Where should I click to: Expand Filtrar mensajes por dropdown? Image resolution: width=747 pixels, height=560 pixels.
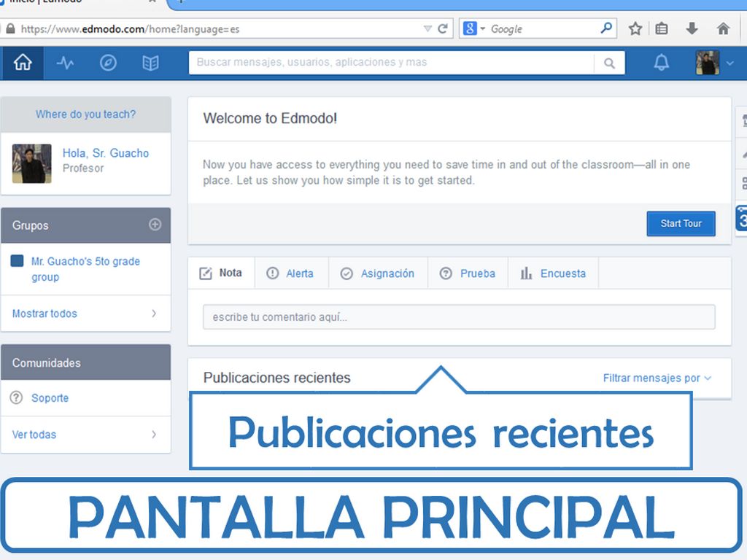pyautogui.click(x=657, y=378)
